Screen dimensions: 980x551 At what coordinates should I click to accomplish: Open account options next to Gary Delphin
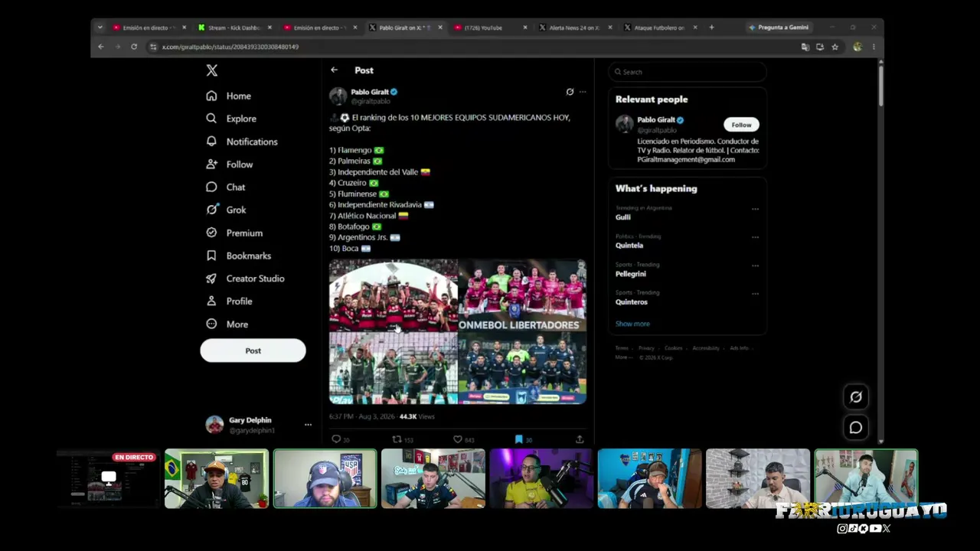pyautogui.click(x=308, y=425)
